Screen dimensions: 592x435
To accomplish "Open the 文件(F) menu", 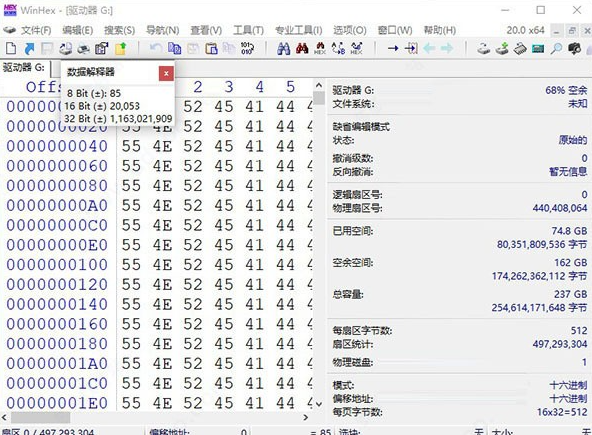I will [x=36, y=30].
